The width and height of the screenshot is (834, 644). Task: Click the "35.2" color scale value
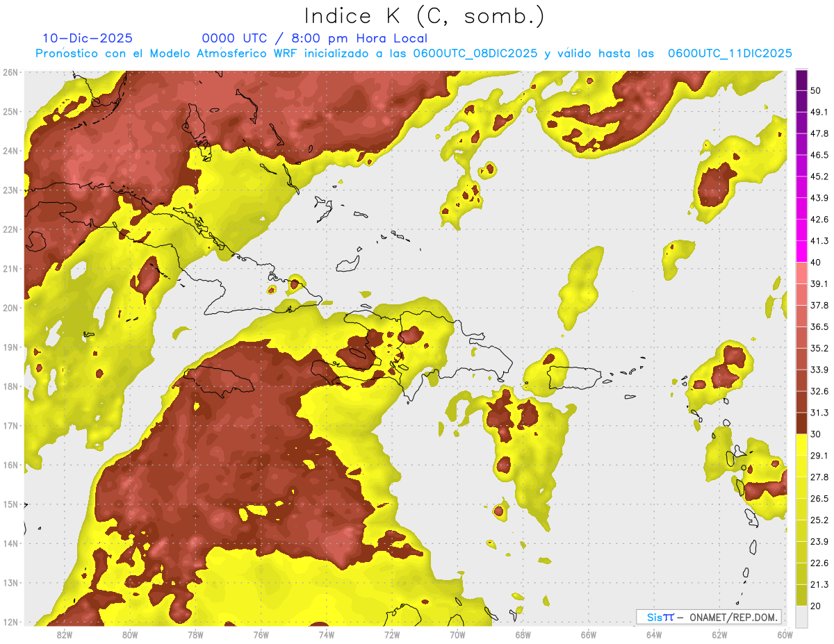click(x=819, y=348)
